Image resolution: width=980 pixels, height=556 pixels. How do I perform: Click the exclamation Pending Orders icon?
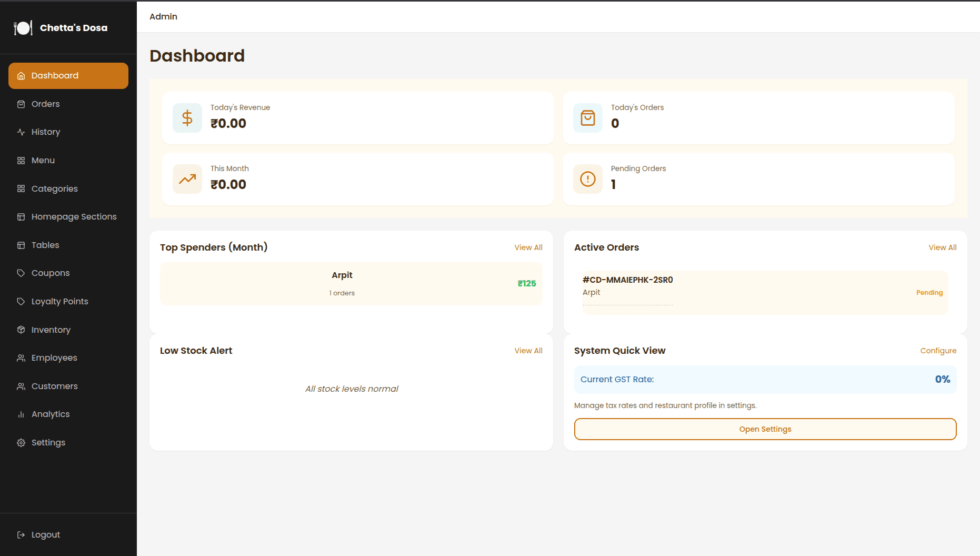pos(587,179)
